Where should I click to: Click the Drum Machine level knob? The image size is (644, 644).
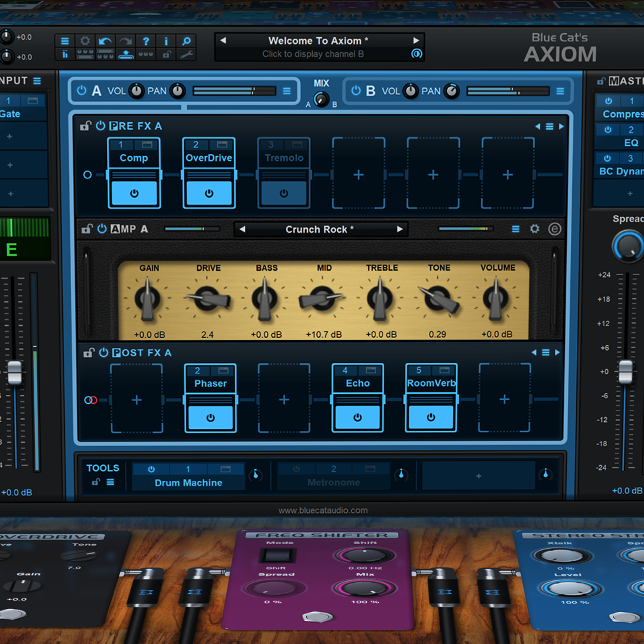tap(256, 475)
